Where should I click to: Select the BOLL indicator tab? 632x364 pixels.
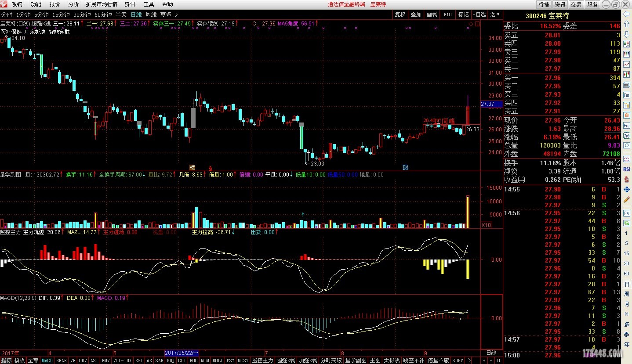[218, 360]
